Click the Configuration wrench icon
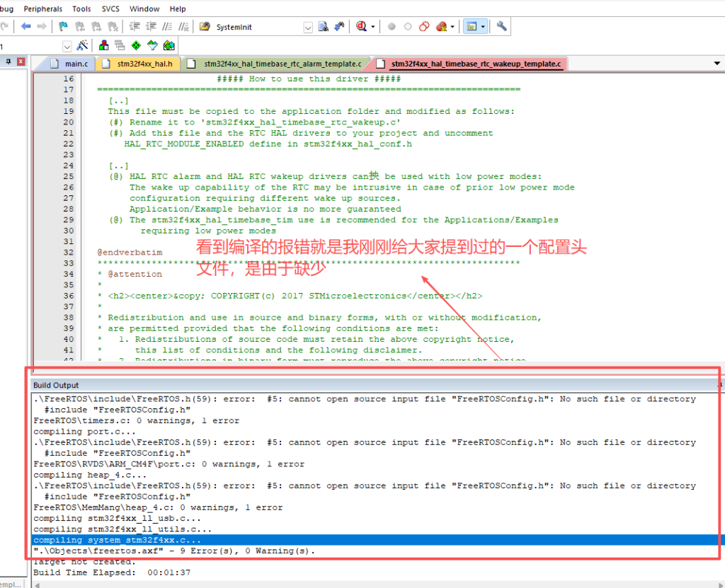725x588 pixels. [501, 27]
